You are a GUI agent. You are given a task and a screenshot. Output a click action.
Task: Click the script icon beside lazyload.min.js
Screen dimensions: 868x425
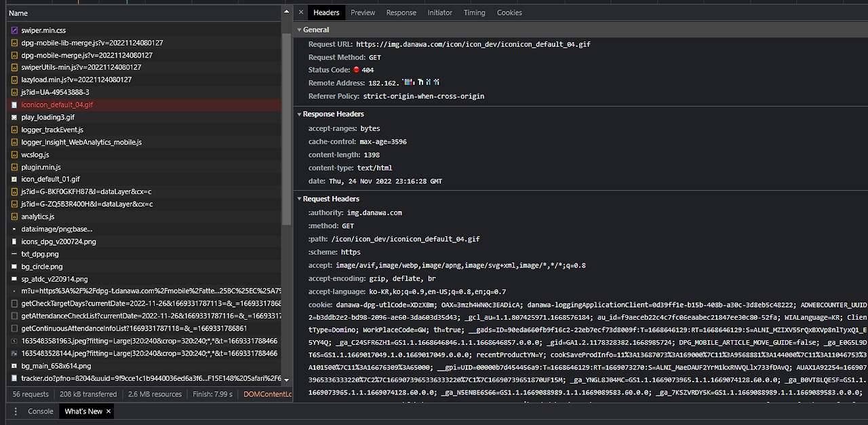point(14,79)
